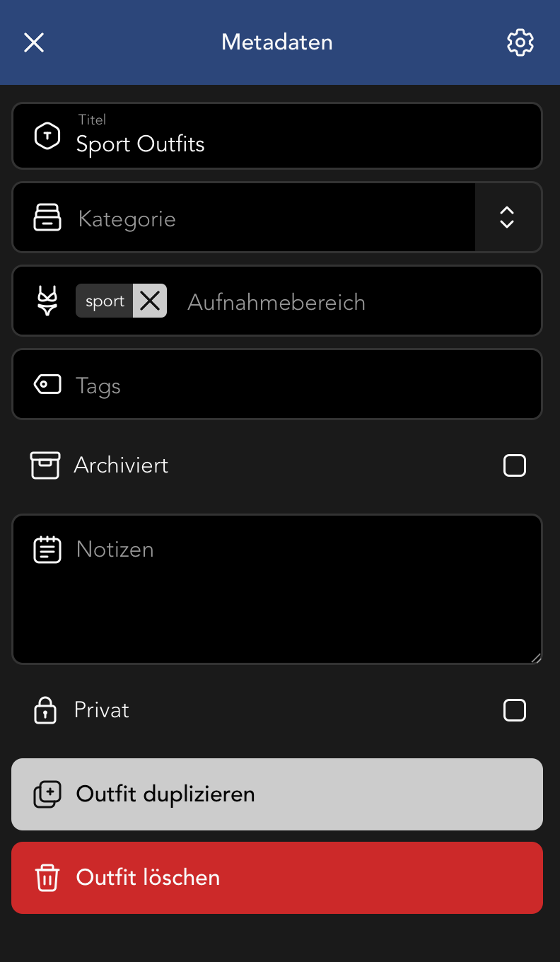
Task: Click the Notizen notepad icon
Action: (x=47, y=550)
